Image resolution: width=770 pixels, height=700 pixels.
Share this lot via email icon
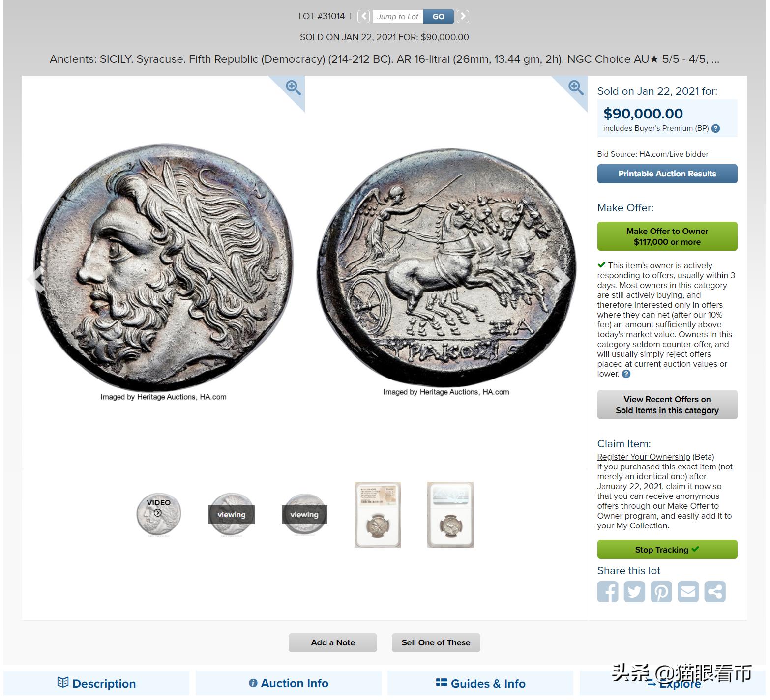688,591
